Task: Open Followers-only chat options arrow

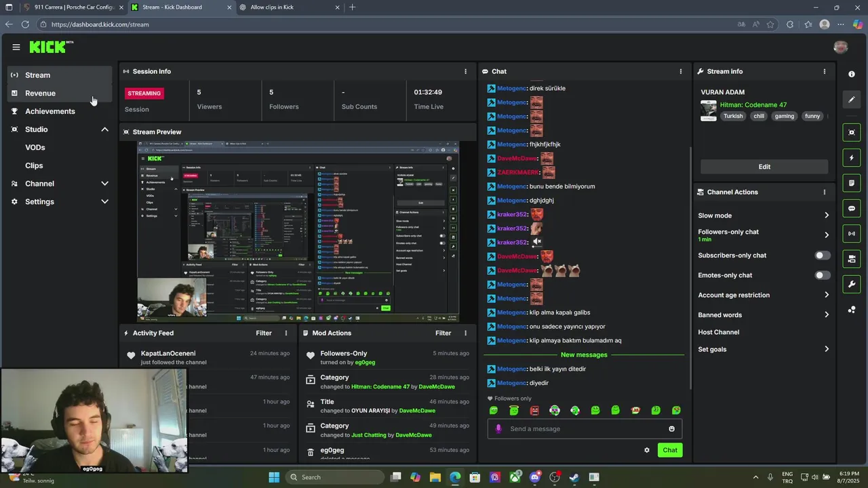Action: click(x=826, y=235)
